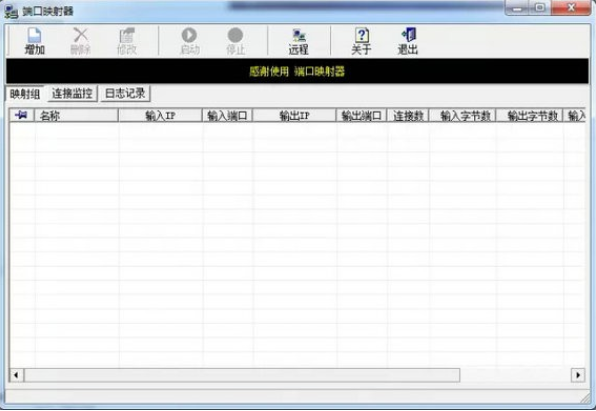Image resolution: width=596 pixels, height=411 pixels.
Task: Sort by the 输入IP column header
Action: pyautogui.click(x=160, y=115)
